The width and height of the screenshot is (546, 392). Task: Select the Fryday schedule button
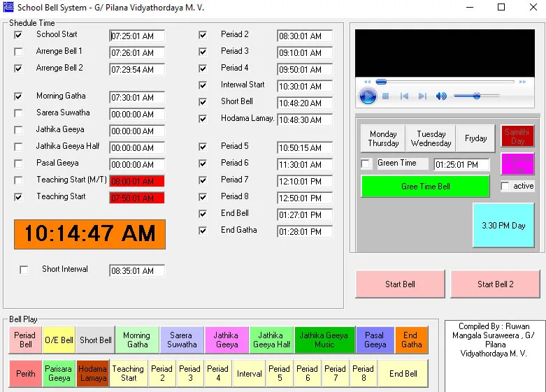pyautogui.click(x=476, y=138)
